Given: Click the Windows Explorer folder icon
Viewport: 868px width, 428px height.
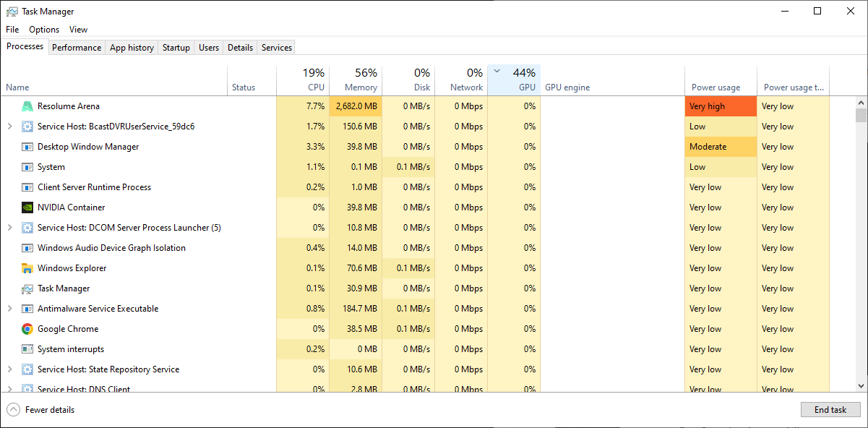Looking at the screenshot, I should (x=27, y=268).
